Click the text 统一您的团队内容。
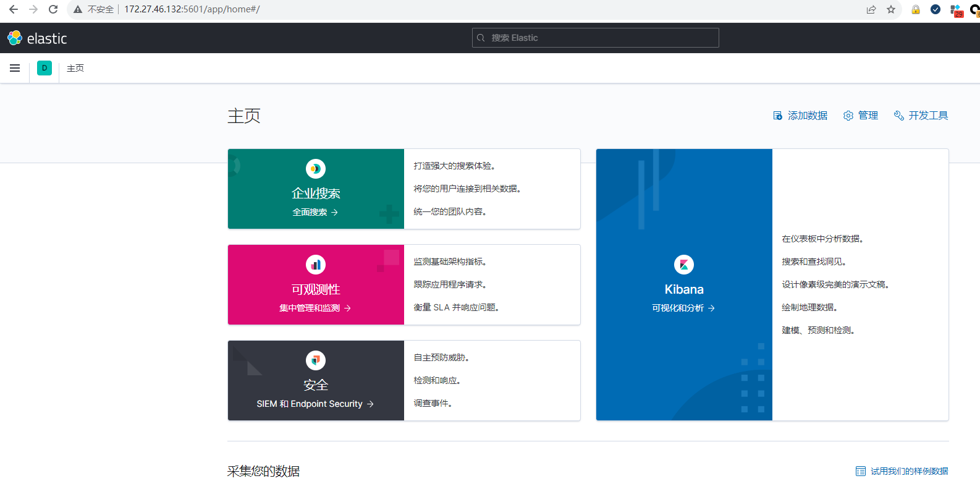The height and width of the screenshot is (481, 980). (x=450, y=211)
